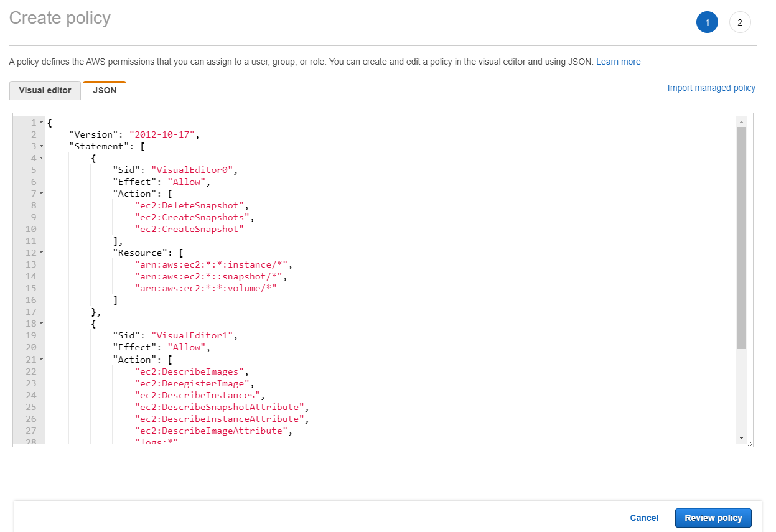Screen dimensions: 776x532
Task: Fold the second Action array on line 21
Action: [41, 360]
